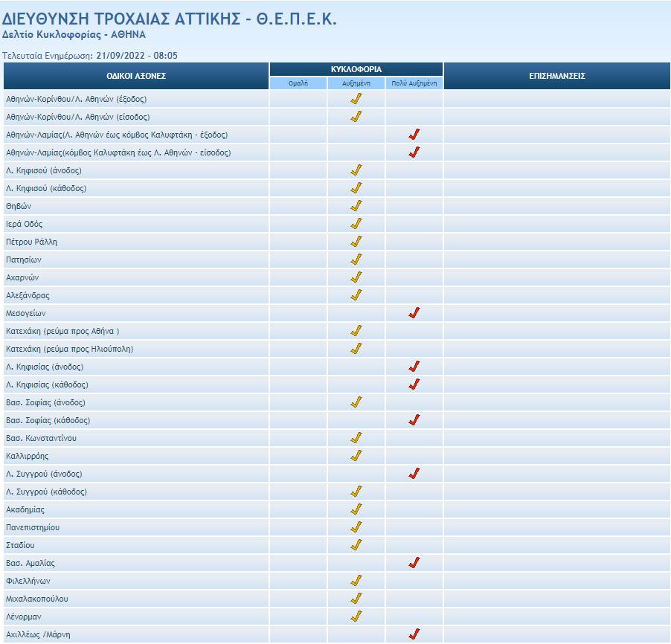Select the Ακαδημίας road name

tap(25, 509)
